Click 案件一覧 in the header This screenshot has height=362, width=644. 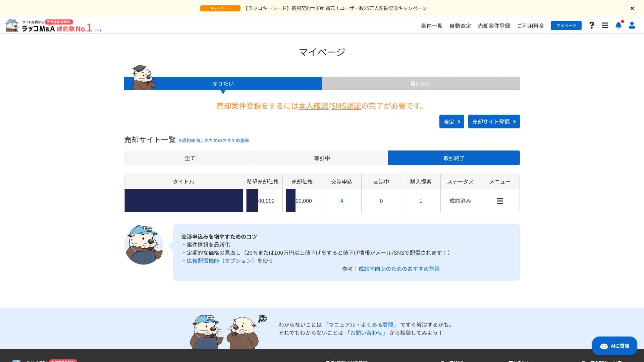click(x=432, y=26)
